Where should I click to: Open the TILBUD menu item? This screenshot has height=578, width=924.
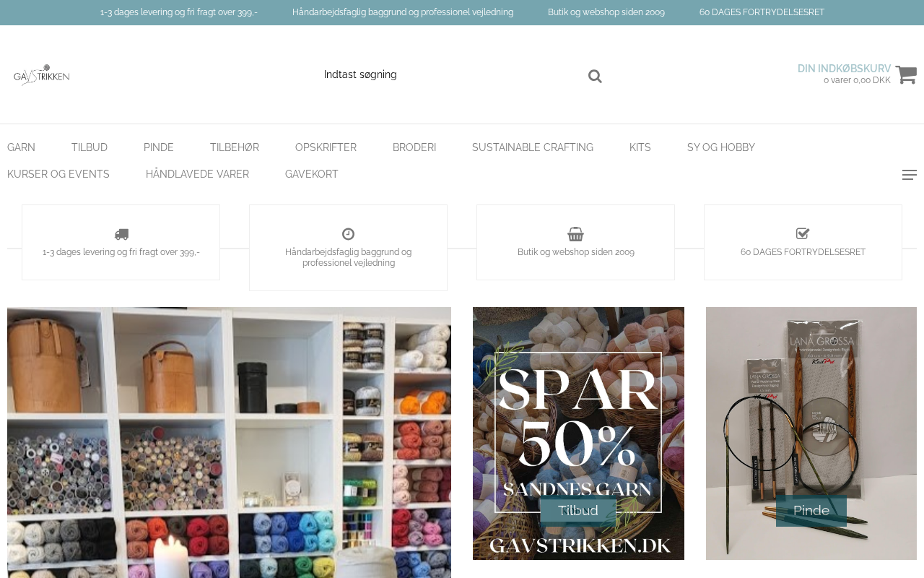(x=90, y=147)
